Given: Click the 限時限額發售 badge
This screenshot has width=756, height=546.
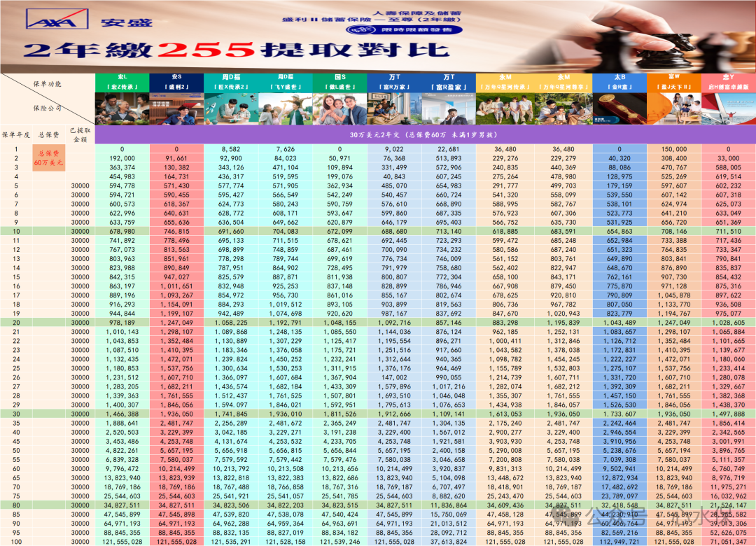Looking at the screenshot, I should [x=405, y=30].
